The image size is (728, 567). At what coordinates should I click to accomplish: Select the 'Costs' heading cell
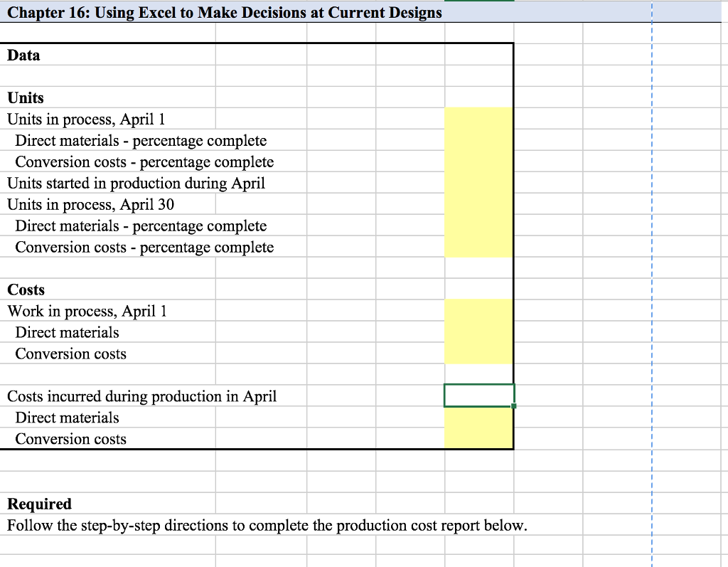26,290
